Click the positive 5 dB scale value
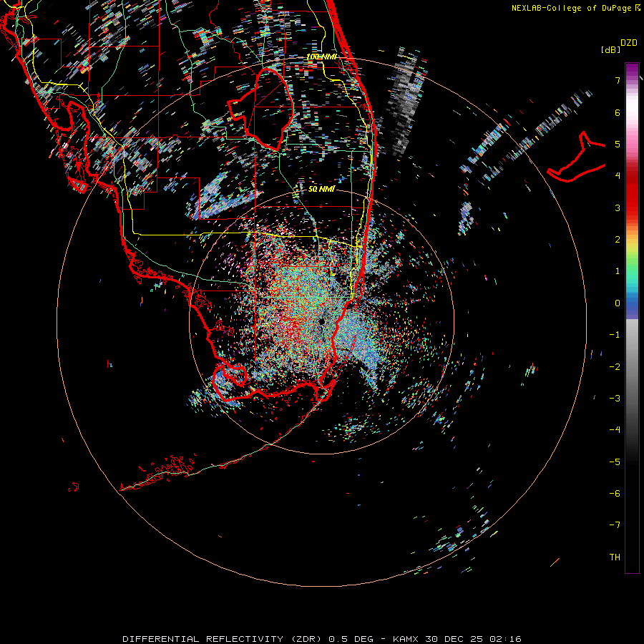This screenshot has width=644, height=644. pyautogui.click(x=618, y=144)
